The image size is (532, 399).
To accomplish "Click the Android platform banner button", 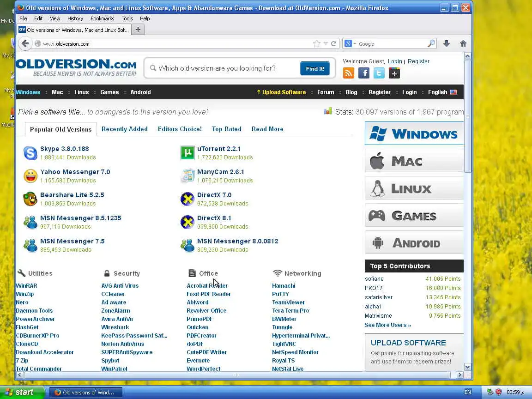I will point(414,242).
